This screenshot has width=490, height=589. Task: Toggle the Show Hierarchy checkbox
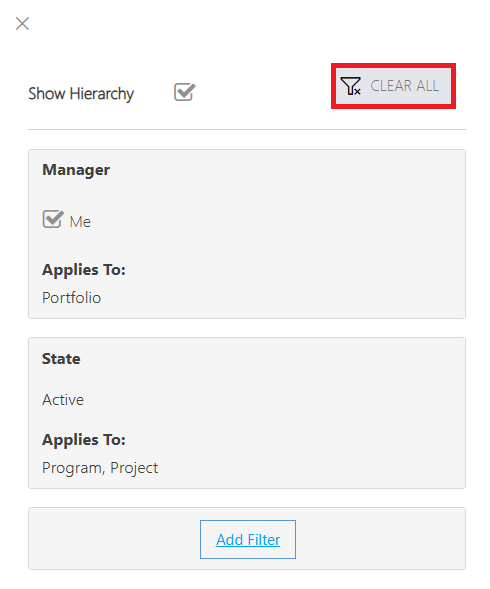[184, 92]
